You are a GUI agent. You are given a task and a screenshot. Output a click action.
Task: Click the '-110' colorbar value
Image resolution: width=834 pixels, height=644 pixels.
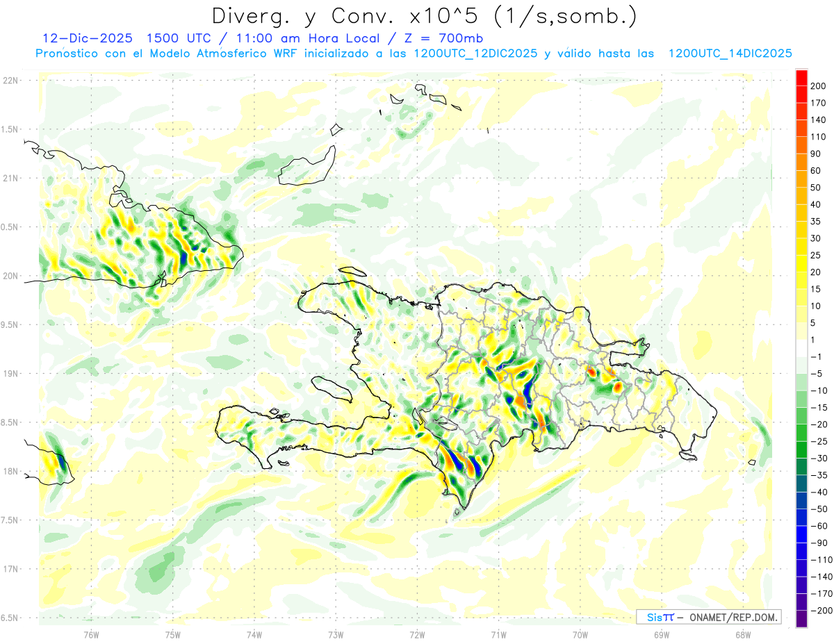tap(821, 560)
